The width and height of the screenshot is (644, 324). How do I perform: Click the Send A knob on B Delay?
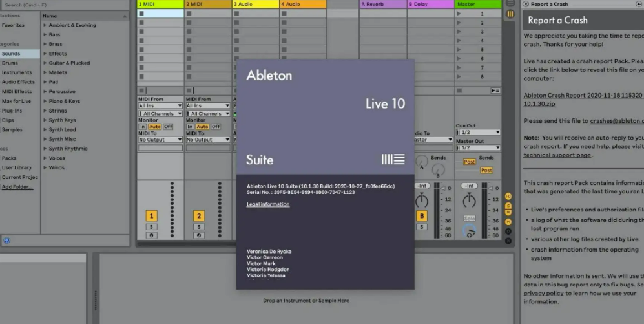421,162
